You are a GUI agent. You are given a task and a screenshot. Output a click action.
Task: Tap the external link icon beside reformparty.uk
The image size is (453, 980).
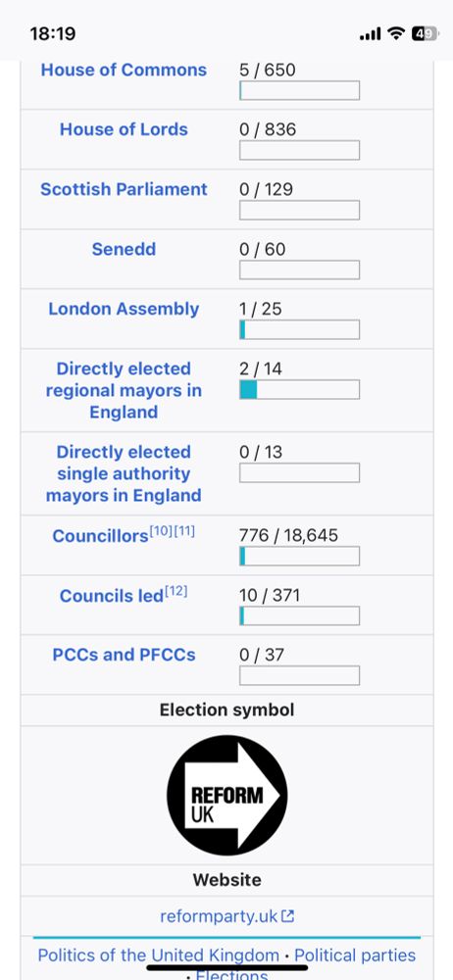(288, 917)
